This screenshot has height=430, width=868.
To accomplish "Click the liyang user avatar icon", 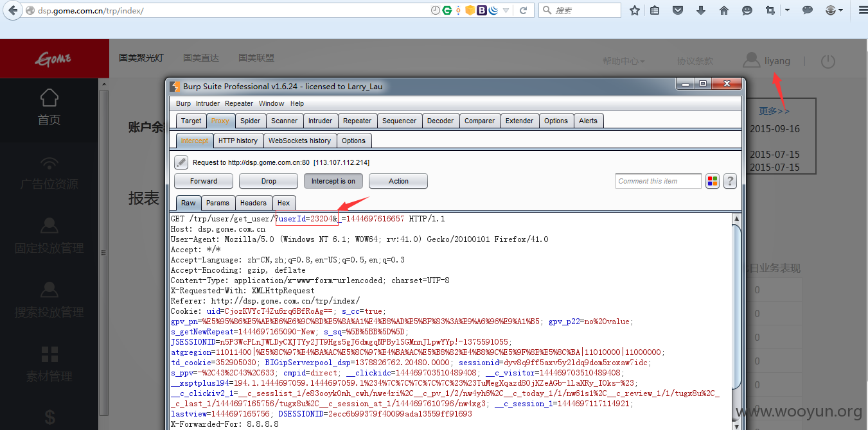I will [750, 60].
